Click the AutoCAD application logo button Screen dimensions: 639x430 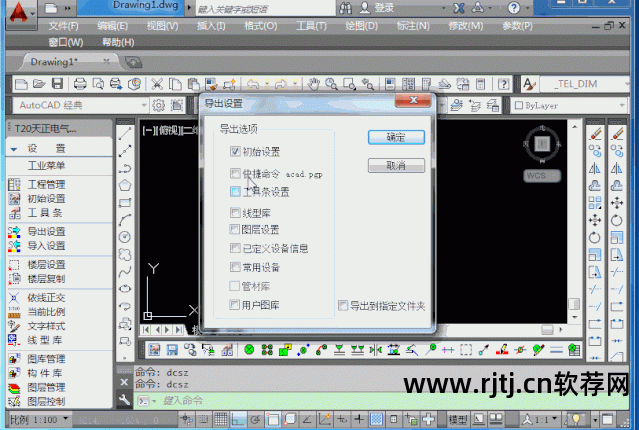(x=19, y=12)
